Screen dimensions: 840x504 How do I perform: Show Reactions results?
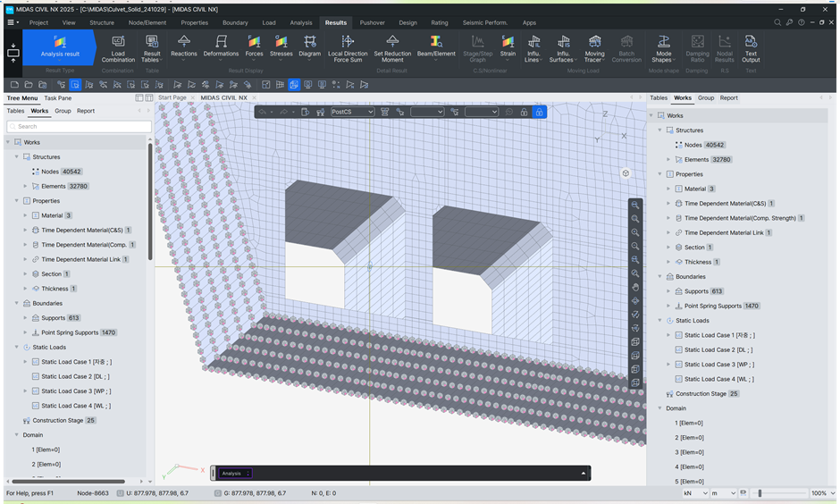click(184, 46)
